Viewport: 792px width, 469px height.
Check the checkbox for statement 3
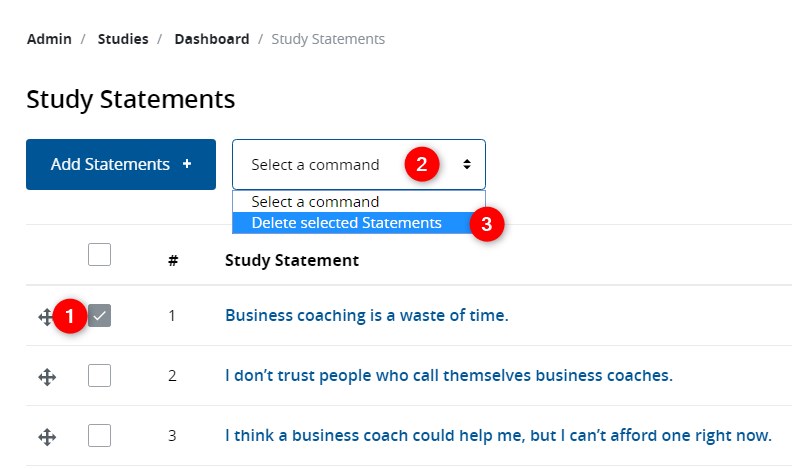pyautogui.click(x=99, y=436)
